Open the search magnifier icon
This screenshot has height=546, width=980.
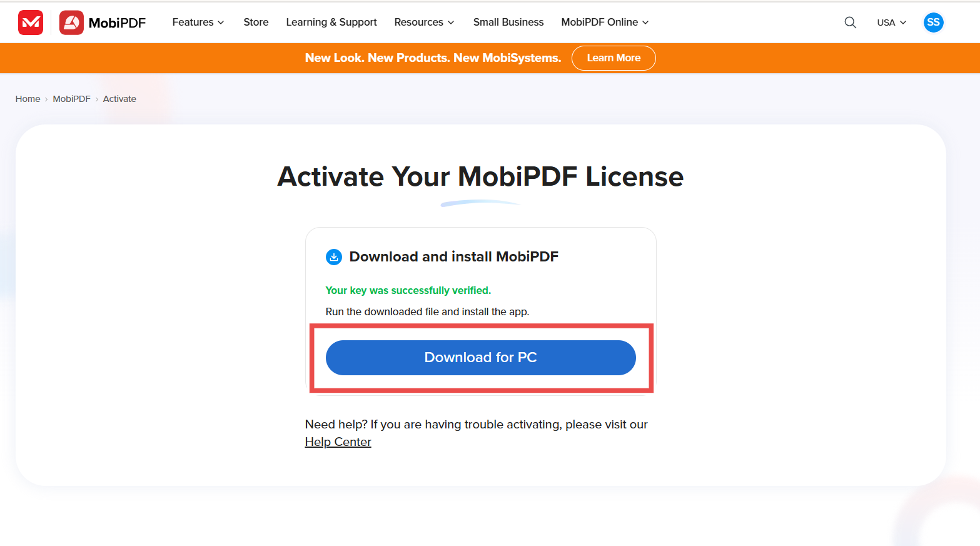click(850, 23)
